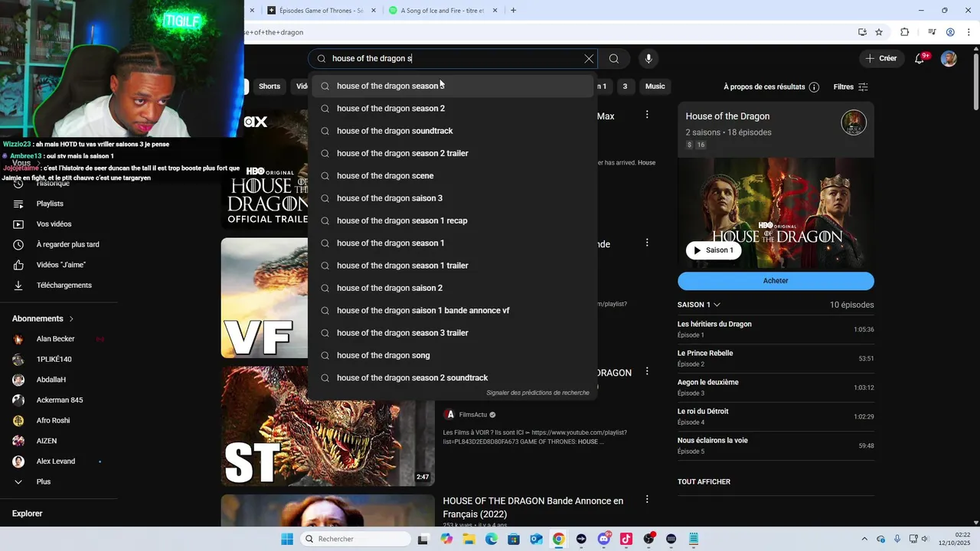
Task: Open the Chrome profile icon
Action: [x=950, y=32]
